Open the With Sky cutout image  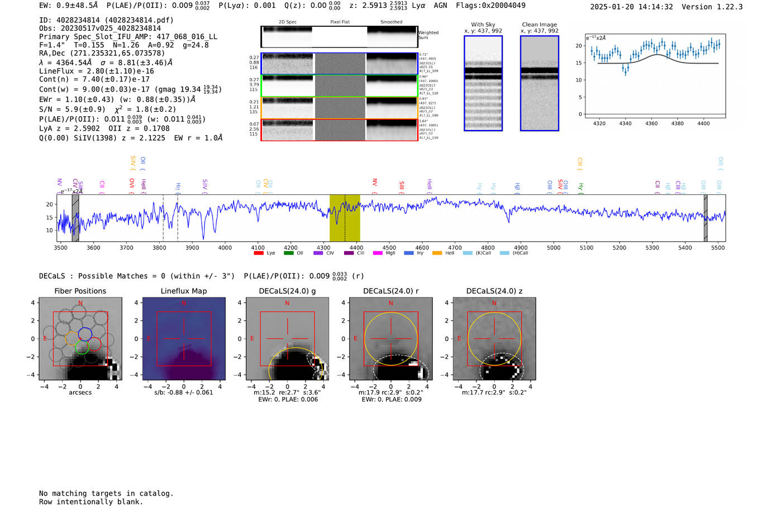click(483, 83)
